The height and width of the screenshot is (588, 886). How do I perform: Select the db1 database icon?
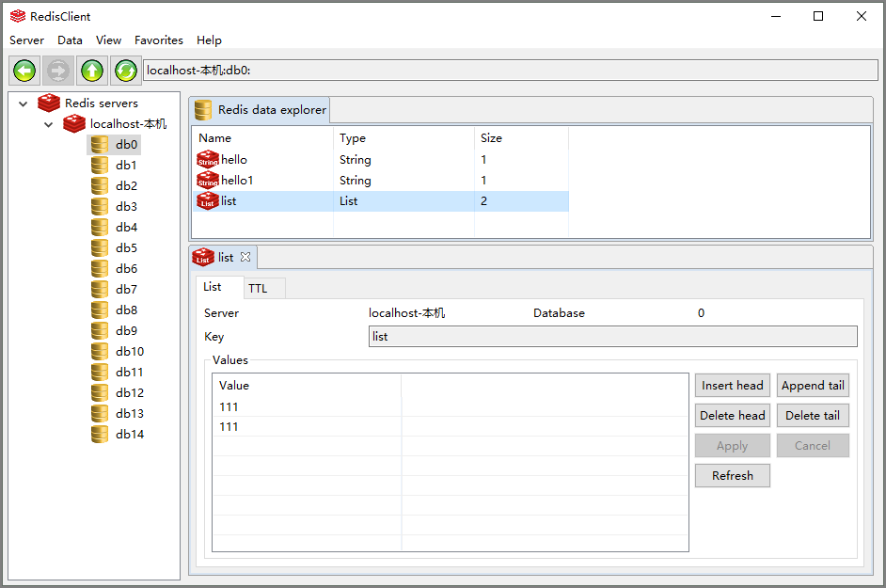point(100,165)
